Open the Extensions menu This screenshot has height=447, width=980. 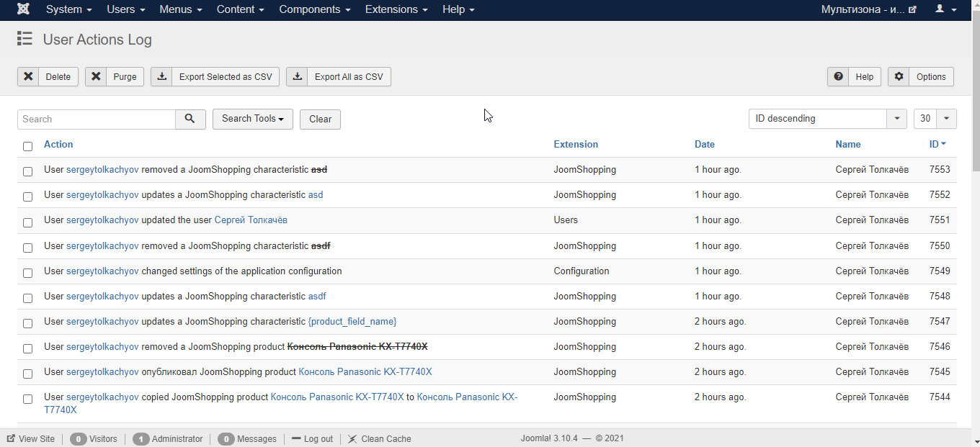(396, 9)
